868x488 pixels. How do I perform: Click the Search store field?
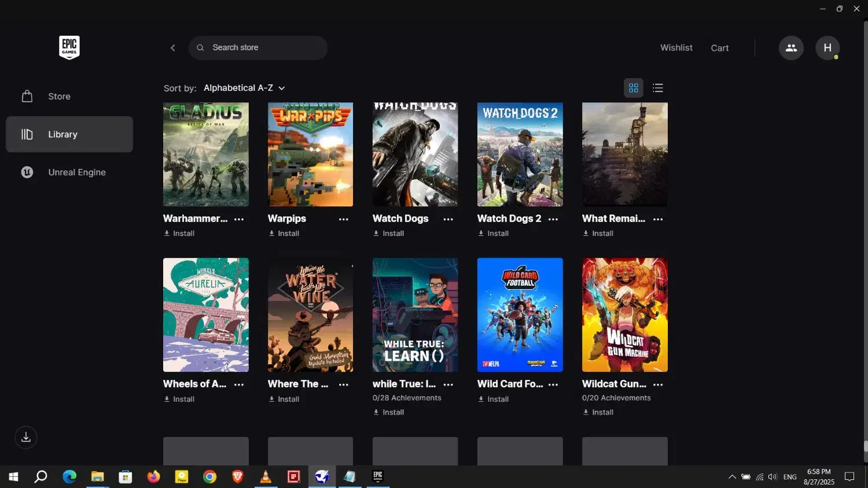(263, 48)
